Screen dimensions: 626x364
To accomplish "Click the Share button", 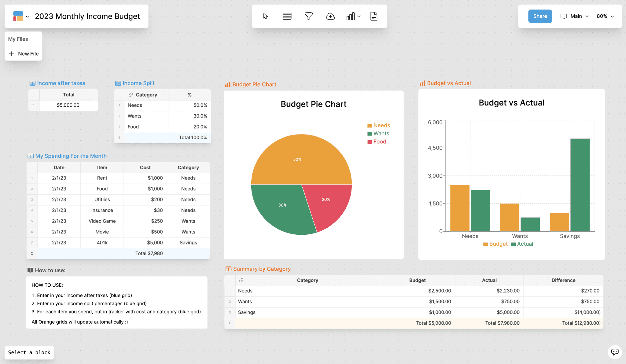I will coord(540,16).
